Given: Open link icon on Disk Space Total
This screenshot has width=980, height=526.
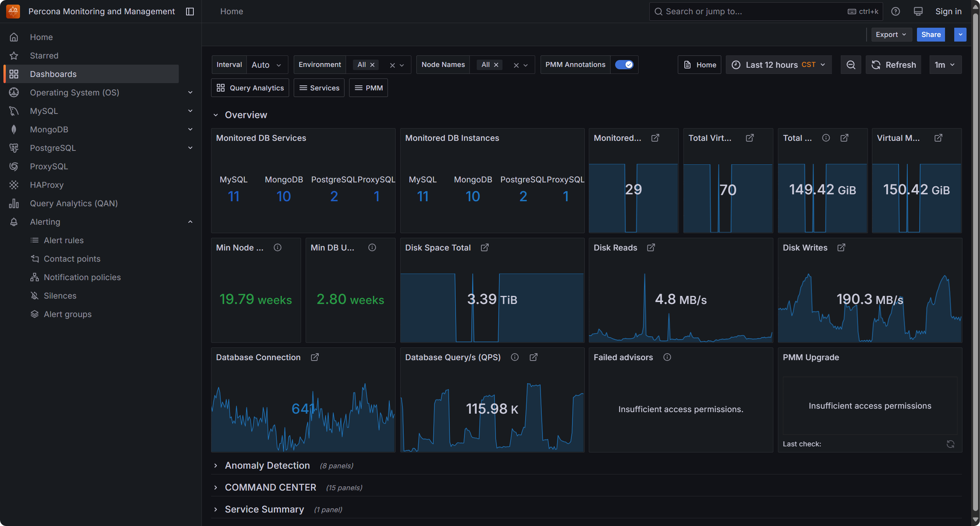Looking at the screenshot, I should [x=485, y=247].
